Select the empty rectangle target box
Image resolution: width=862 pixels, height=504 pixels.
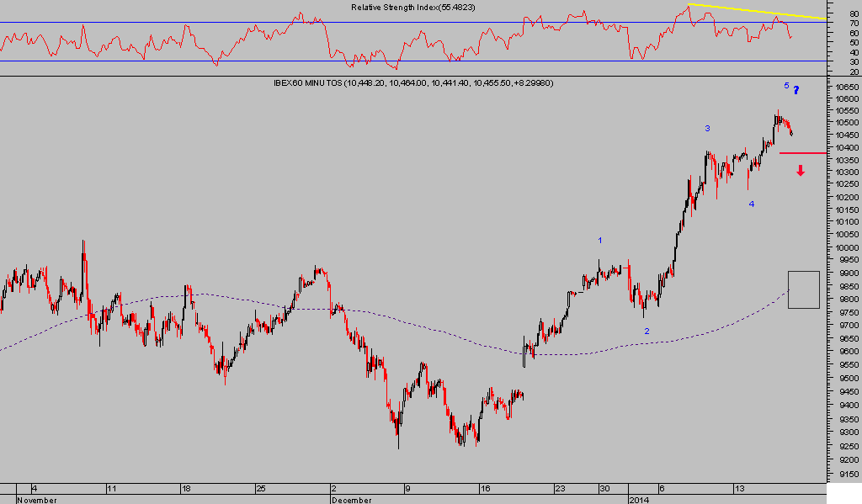pyautogui.click(x=803, y=289)
